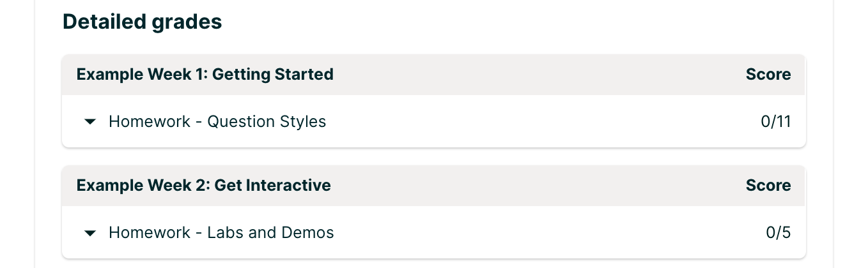This screenshot has height=268, width=868.
Task: Click the Question Styles text
Action: (x=267, y=121)
